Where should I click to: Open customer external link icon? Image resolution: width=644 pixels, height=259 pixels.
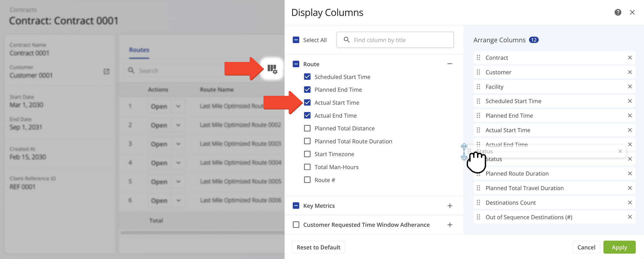click(x=107, y=72)
